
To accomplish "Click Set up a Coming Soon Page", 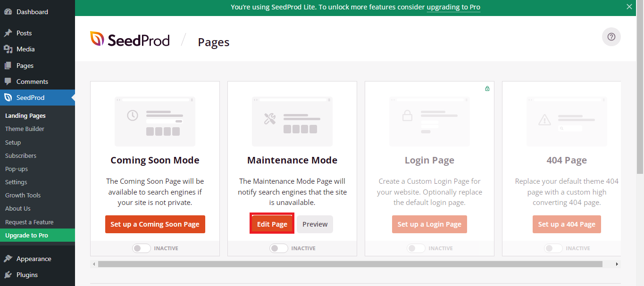I will coord(155,224).
